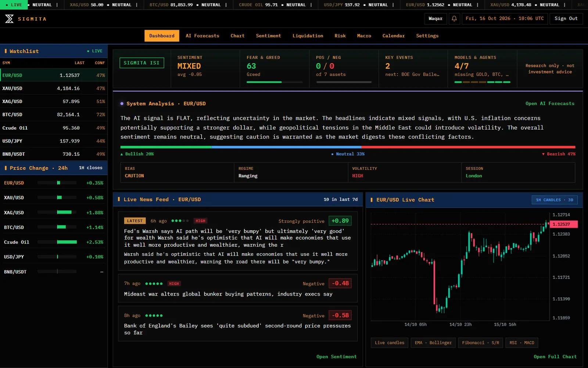Open the AI Forecasts link
The image size is (588, 368).
point(549,103)
